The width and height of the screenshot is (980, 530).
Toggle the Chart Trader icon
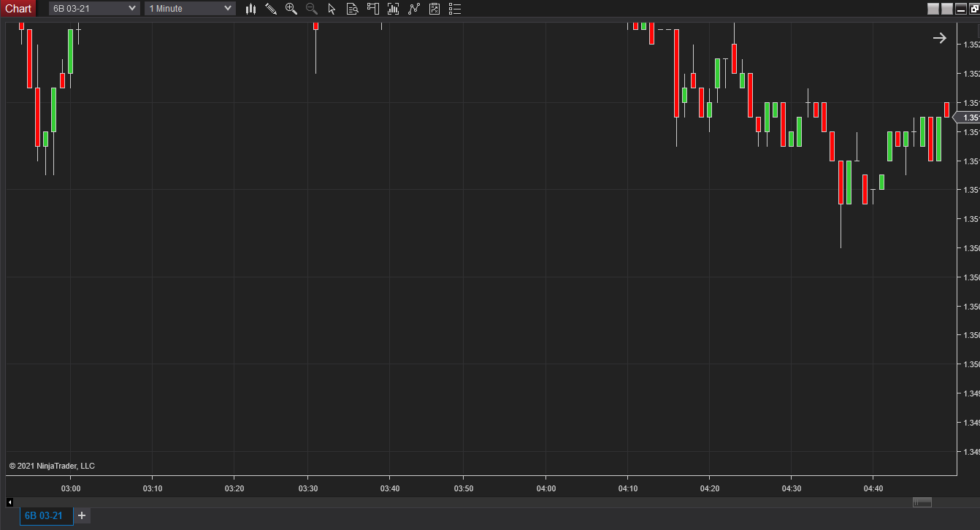373,9
